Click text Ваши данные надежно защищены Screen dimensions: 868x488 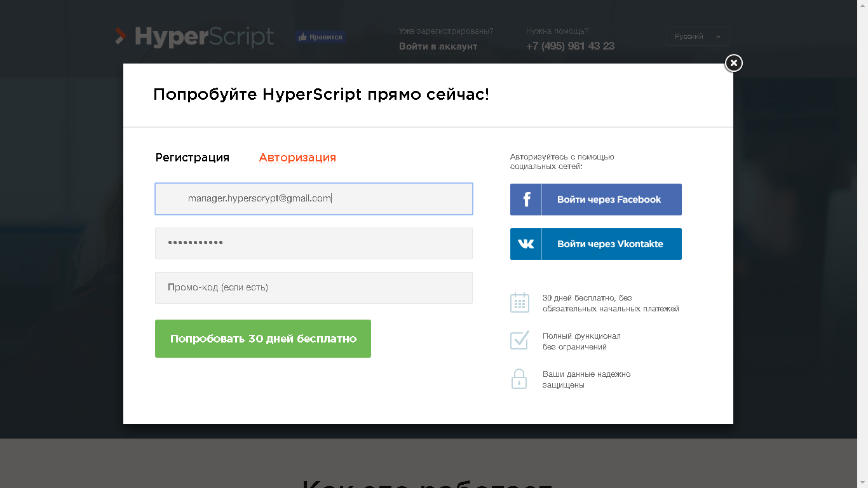[x=587, y=379]
